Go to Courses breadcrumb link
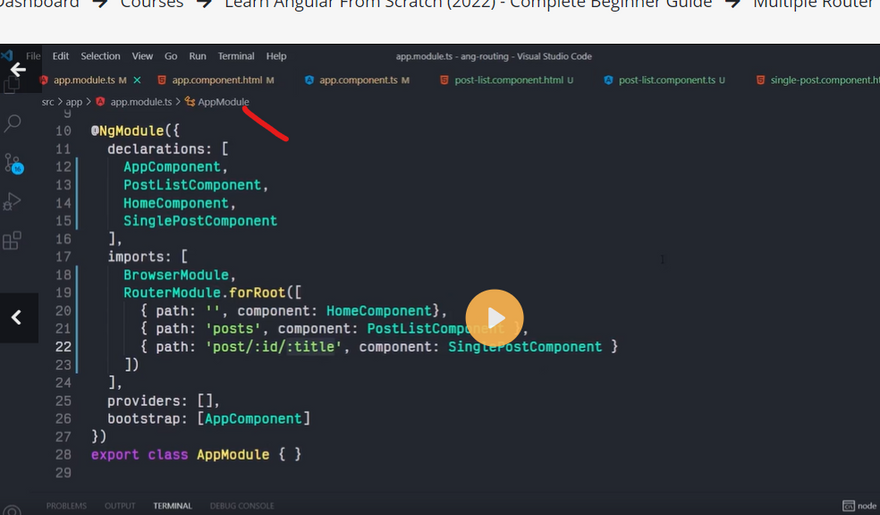Screen dimensions: 880x515 pos(152,4)
